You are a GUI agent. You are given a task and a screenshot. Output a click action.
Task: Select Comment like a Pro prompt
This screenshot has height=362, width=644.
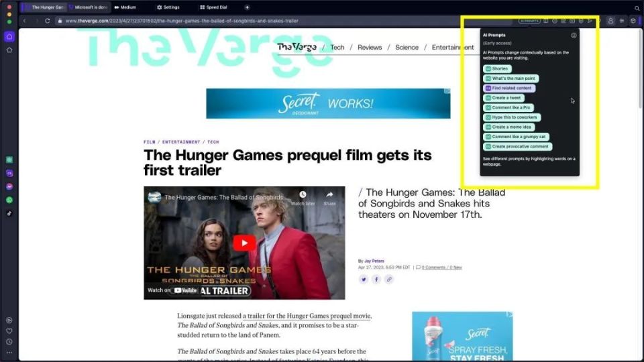tap(508, 107)
